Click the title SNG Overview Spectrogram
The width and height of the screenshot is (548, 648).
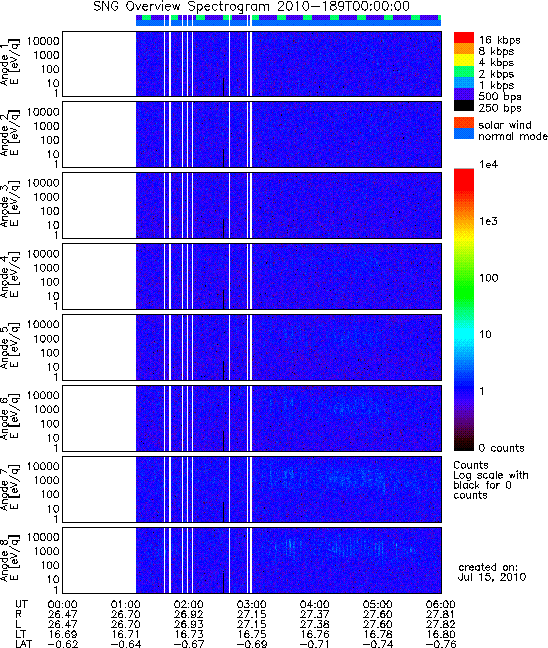tap(251, 7)
